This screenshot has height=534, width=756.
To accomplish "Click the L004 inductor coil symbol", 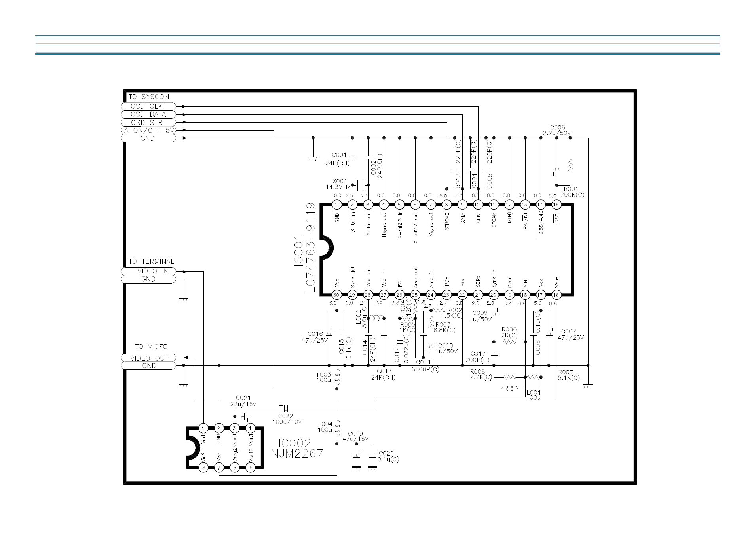I will click(338, 428).
